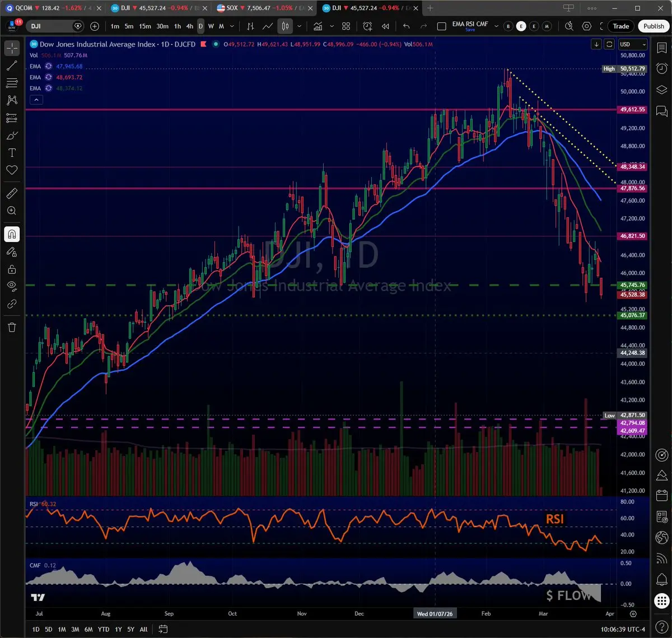
Task: Open the forecasting and measurement tools
Action: [12, 118]
